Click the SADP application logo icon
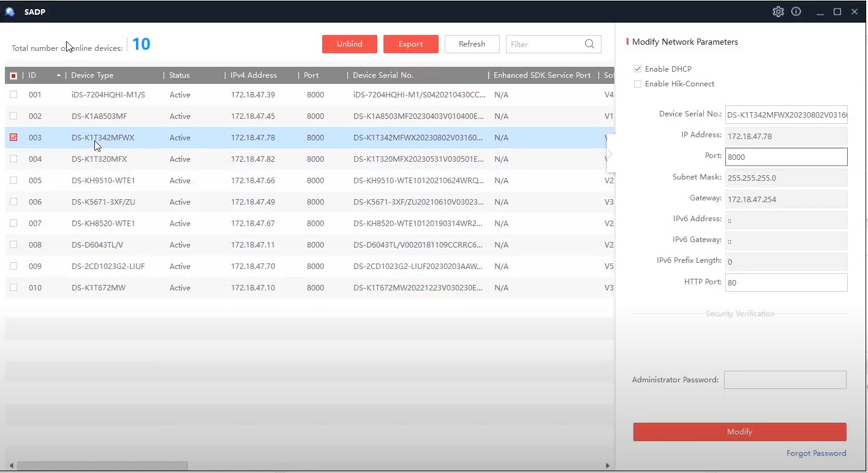Image resolution: width=868 pixels, height=473 pixels. [10, 12]
